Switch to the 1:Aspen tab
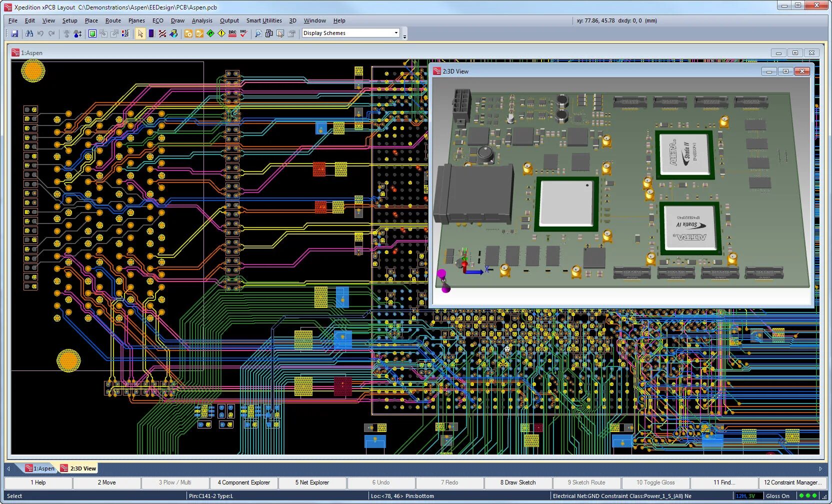The height and width of the screenshot is (504, 832). tap(40, 468)
